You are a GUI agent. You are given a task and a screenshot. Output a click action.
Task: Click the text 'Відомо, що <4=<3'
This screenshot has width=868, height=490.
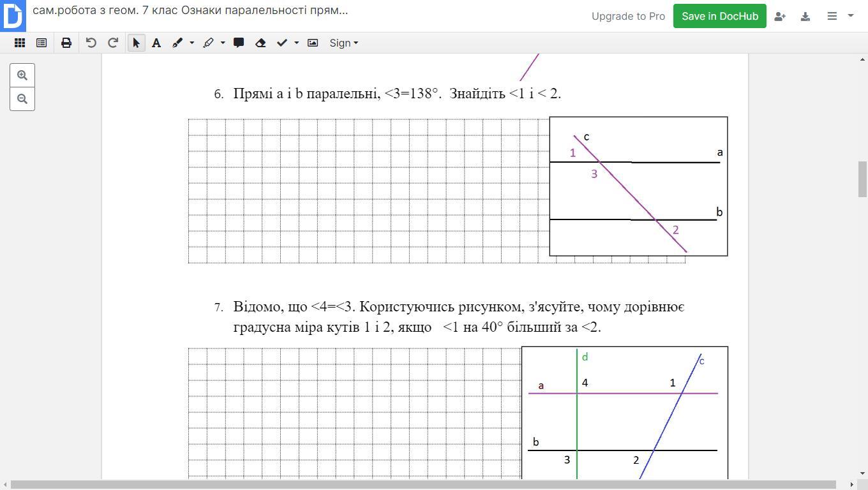click(294, 307)
